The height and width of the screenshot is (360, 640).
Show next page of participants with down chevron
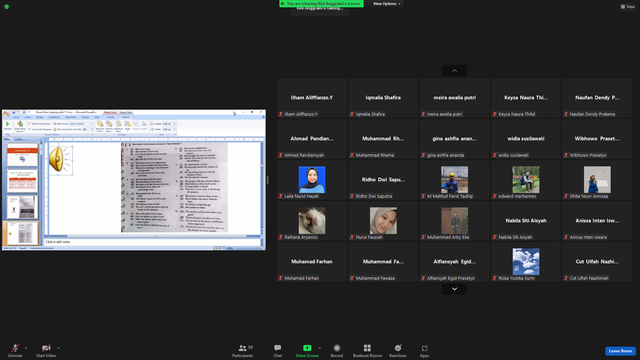(x=454, y=289)
